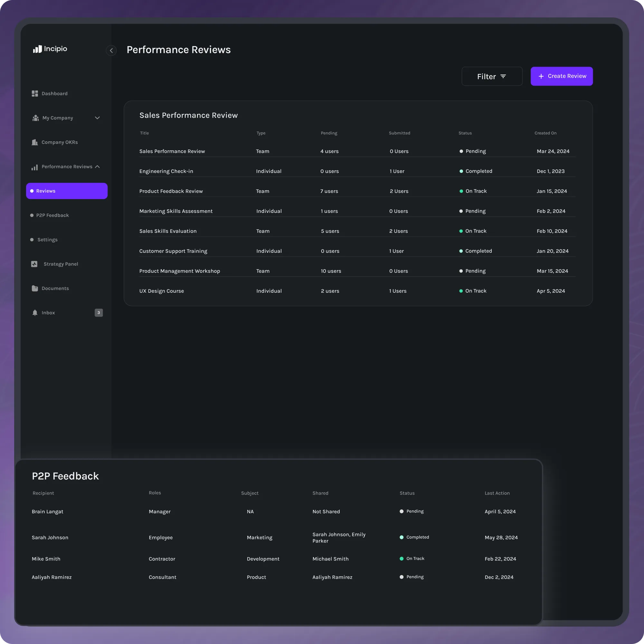This screenshot has height=644, width=644.
Task: Click the My Company people icon
Action: (35, 118)
